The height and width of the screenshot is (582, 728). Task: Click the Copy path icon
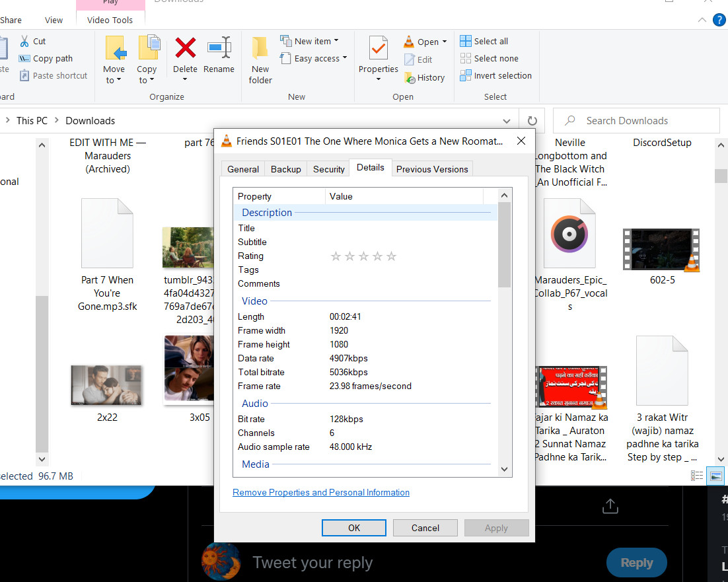click(24, 59)
